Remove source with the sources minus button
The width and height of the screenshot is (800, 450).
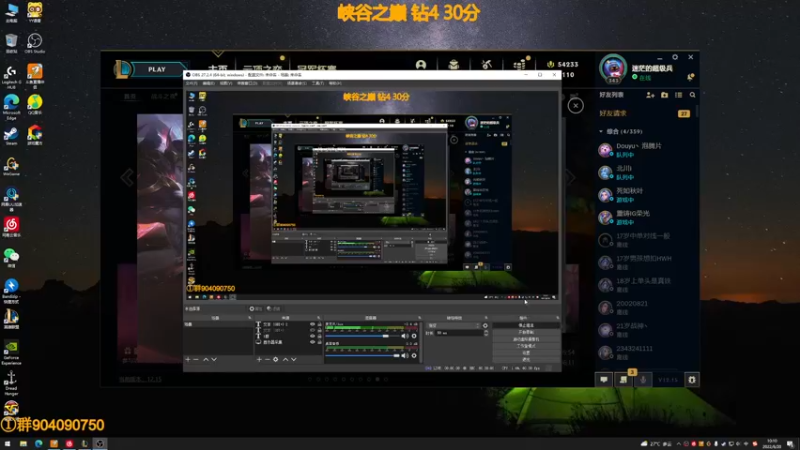pos(267,360)
